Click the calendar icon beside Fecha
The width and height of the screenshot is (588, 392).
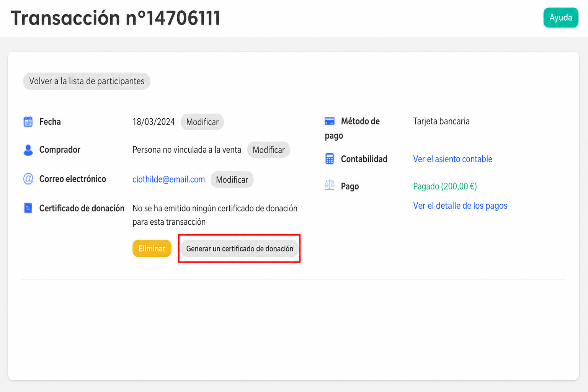tap(28, 121)
